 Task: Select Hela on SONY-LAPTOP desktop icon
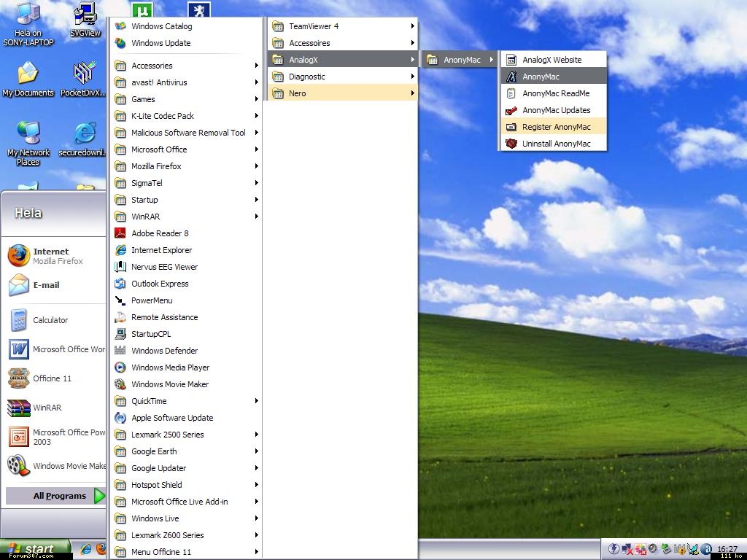28,24
